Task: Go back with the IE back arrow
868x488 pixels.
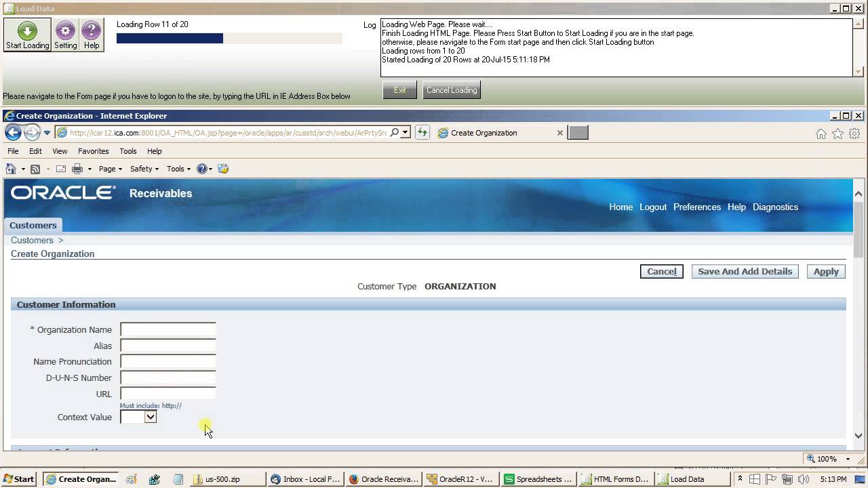Action: pos(13,133)
